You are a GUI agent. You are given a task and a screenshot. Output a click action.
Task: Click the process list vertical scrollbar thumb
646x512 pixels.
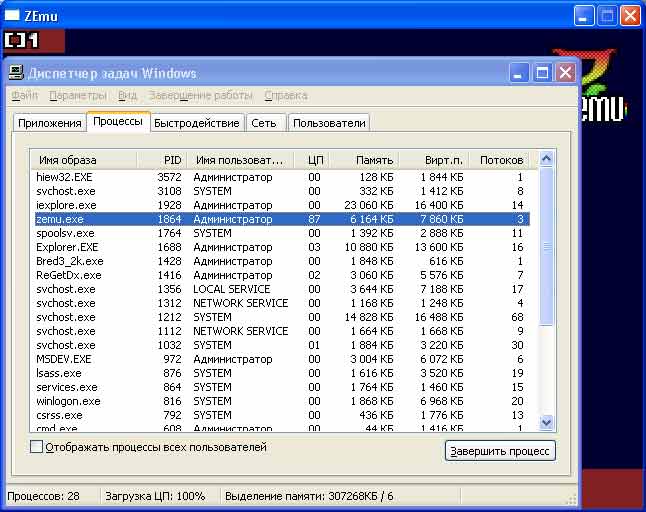click(546, 247)
